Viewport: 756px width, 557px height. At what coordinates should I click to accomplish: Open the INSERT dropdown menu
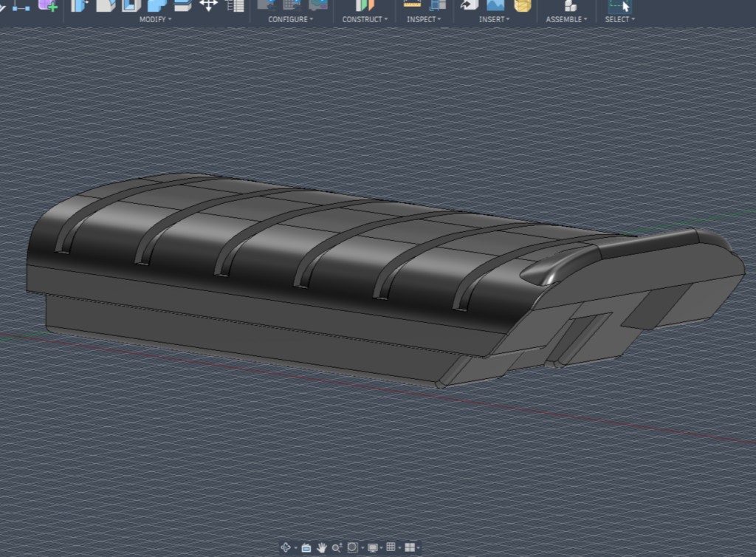point(494,19)
